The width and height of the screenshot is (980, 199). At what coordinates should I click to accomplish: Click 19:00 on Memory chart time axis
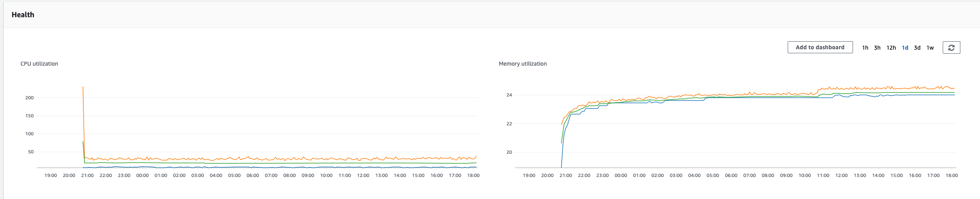tap(529, 175)
